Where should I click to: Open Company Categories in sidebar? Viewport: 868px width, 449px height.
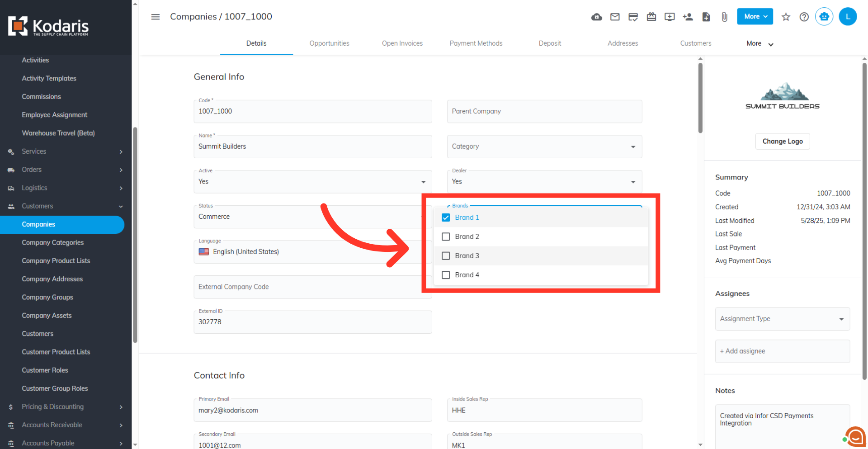click(52, 243)
